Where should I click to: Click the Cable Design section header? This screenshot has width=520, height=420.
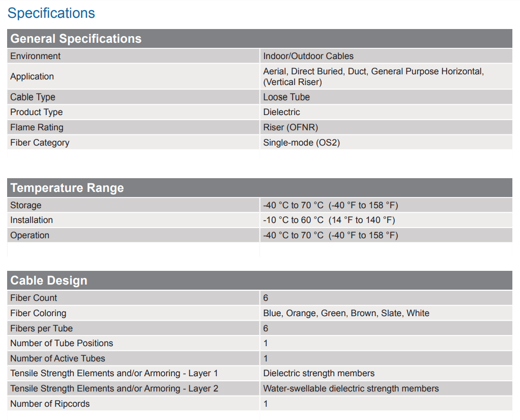49,281
